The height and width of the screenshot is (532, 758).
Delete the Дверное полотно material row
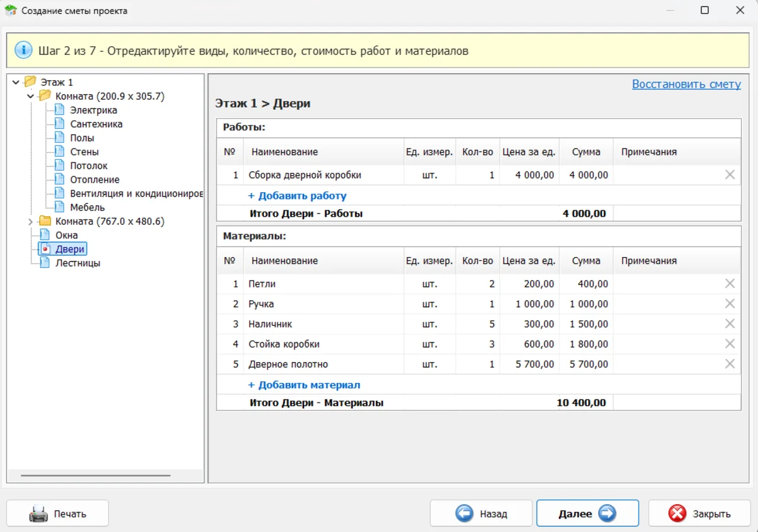tap(730, 364)
